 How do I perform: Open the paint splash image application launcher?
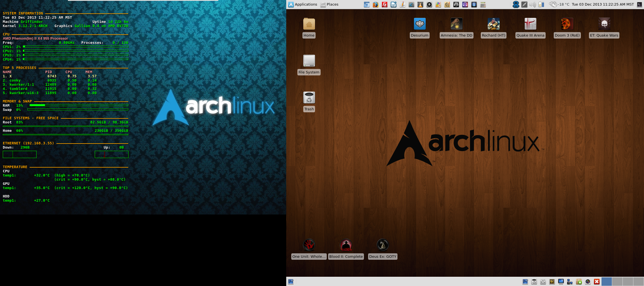(x=438, y=4)
